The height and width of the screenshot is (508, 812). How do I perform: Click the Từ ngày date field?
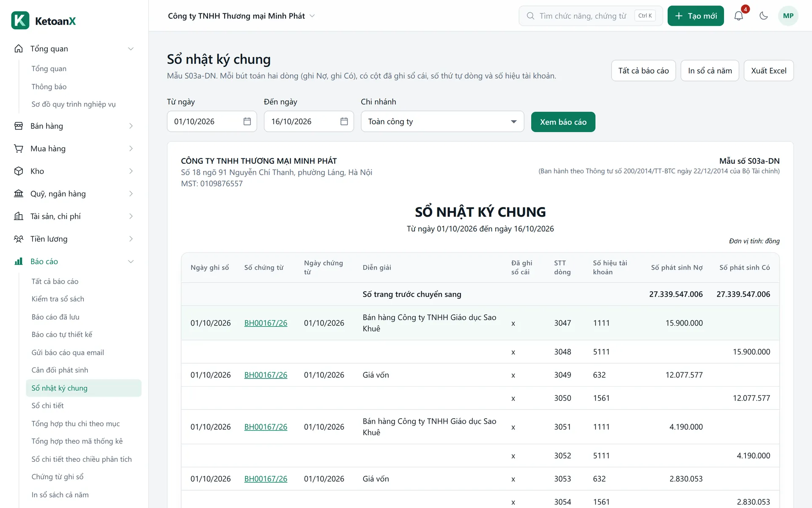212,121
